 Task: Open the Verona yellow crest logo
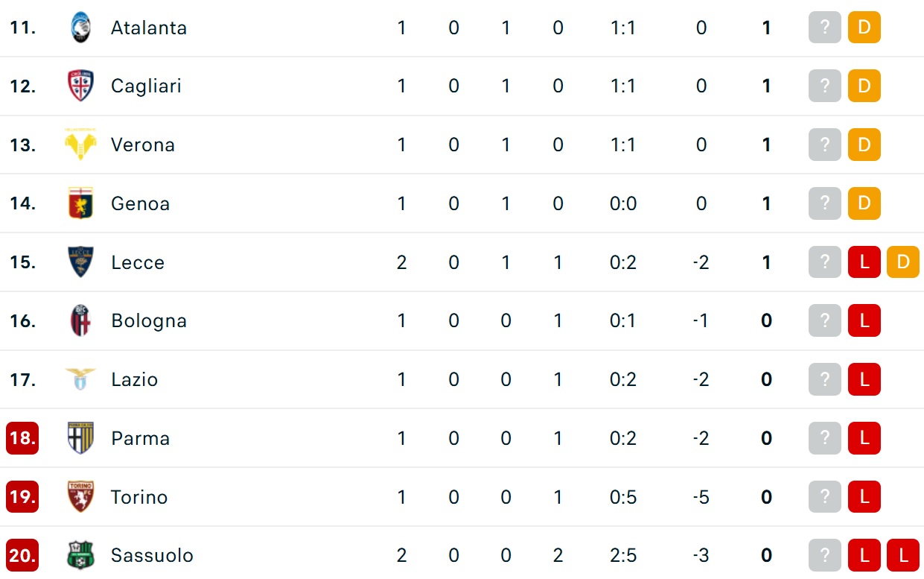coord(80,145)
